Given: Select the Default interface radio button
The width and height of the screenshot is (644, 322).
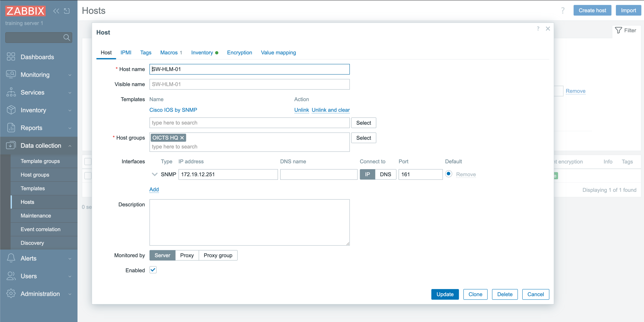Looking at the screenshot, I should (x=448, y=174).
